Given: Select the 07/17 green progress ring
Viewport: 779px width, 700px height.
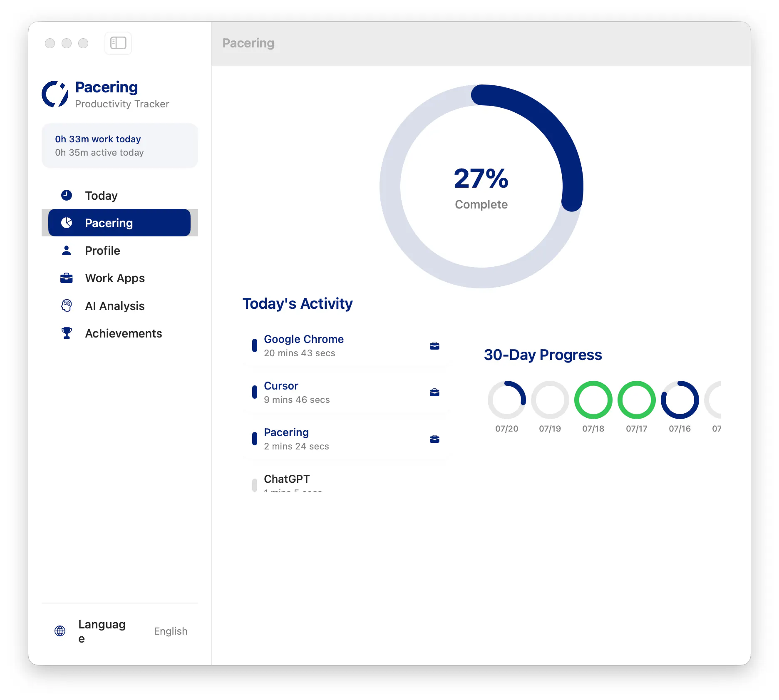Looking at the screenshot, I should tap(637, 400).
